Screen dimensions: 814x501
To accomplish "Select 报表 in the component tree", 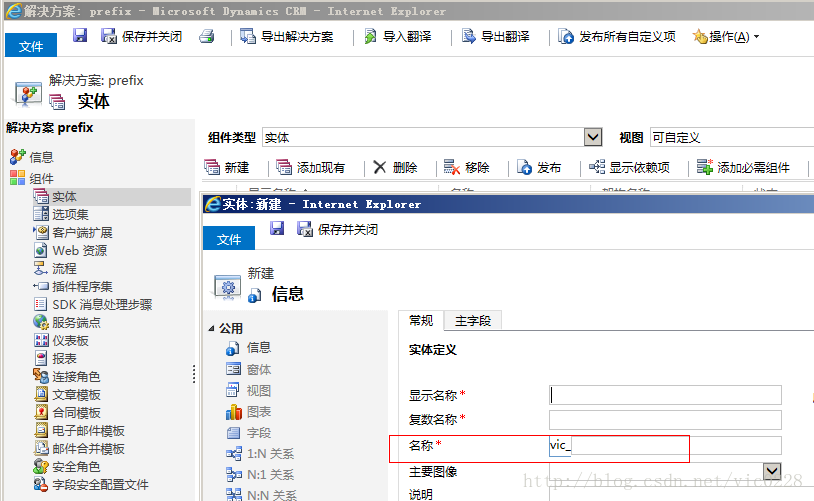I will [x=56, y=358].
